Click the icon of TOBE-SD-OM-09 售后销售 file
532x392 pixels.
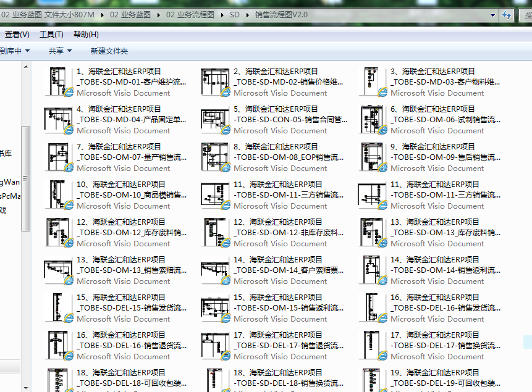[x=373, y=157]
